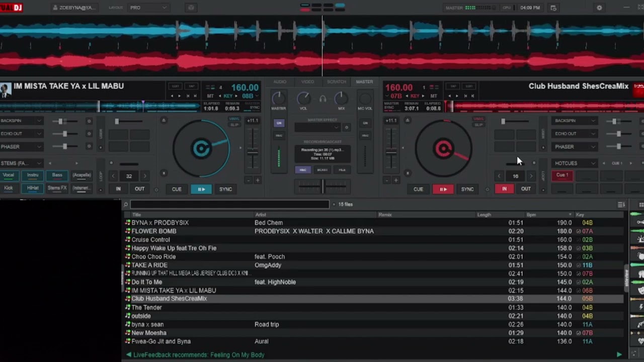Screen dimensions: 644x362
Task: Set loop IN on the left deck
Action: [118, 189]
